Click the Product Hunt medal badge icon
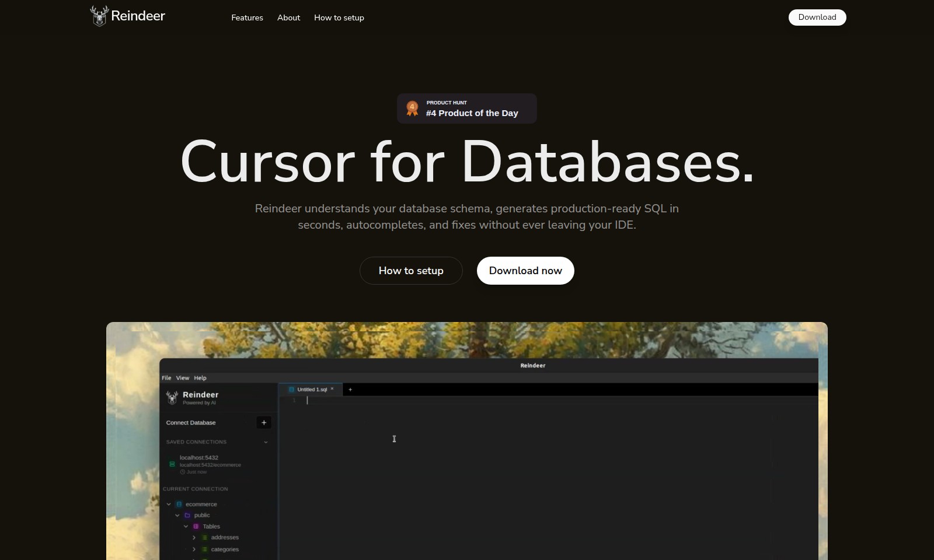 412,108
